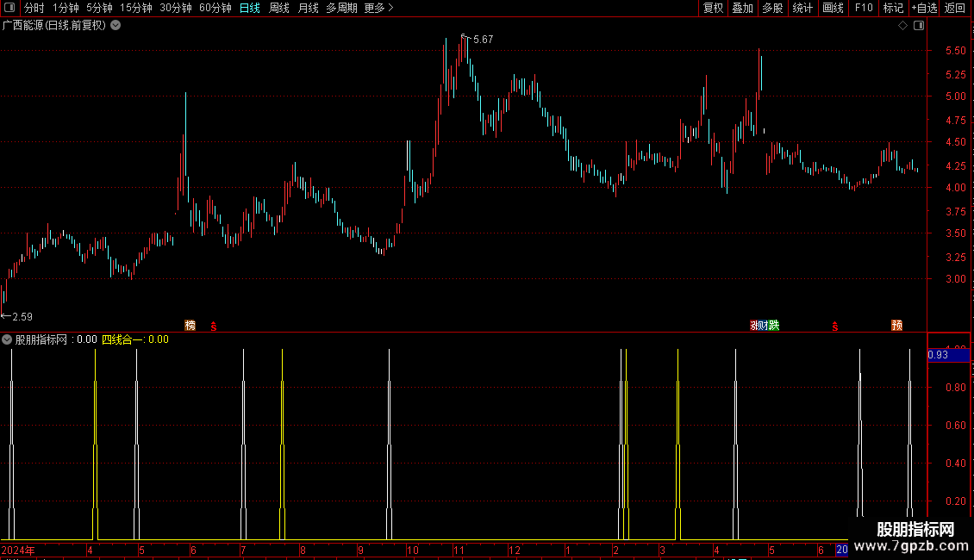Click the 5.00 price axis label
Viewport: 974px width, 560px height.
955,96
